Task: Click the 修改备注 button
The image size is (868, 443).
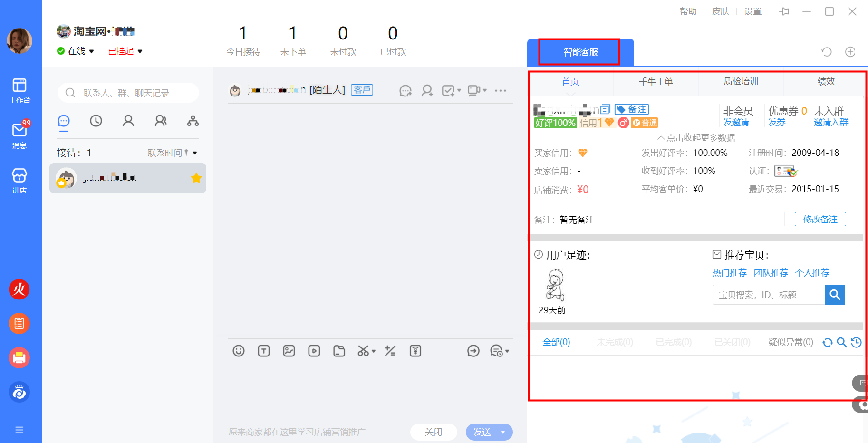Action: tap(820, 220)
